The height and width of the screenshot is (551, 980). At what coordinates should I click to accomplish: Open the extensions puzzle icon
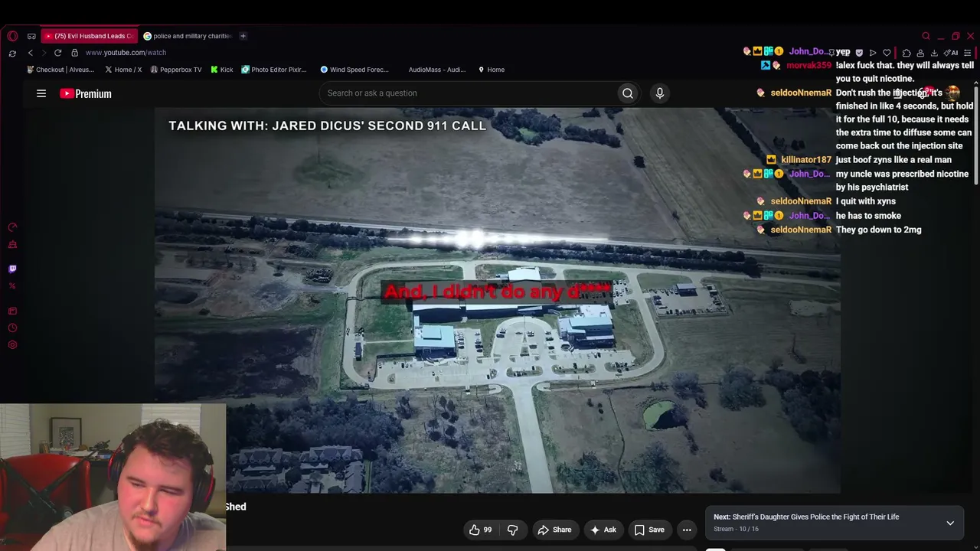906,53
